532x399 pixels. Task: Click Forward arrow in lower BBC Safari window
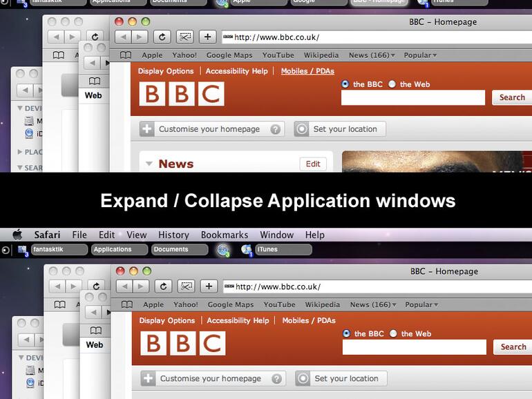pyautogui.click(x=141, y=286)
